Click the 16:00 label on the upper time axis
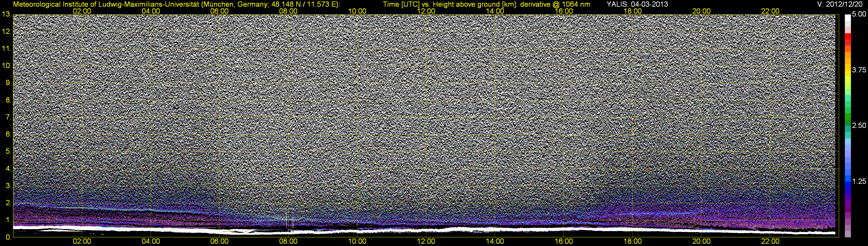The width and height of the screenshot is (868, 246). [x=564, y=11]
